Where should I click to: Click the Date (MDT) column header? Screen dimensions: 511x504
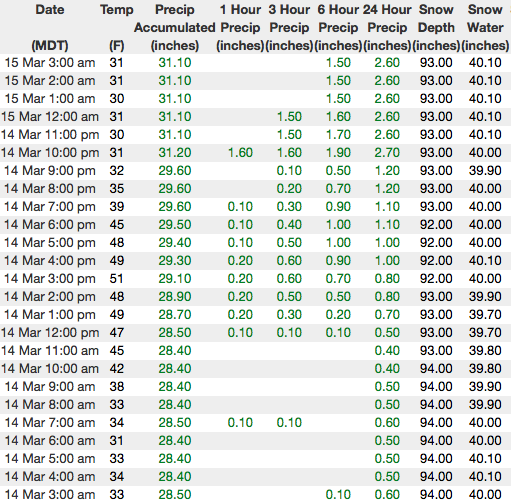tap(50, 27)
